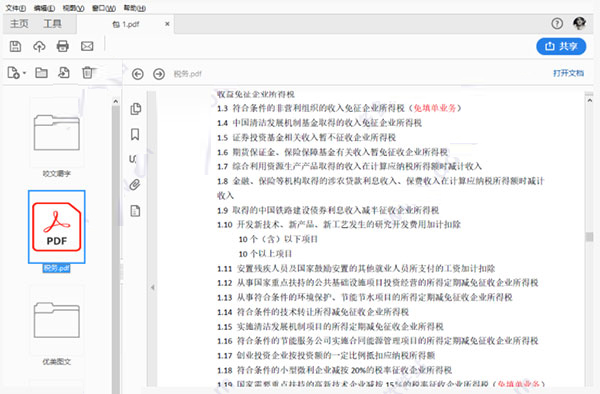Click the document scrollbar thumb

[589, 237]
